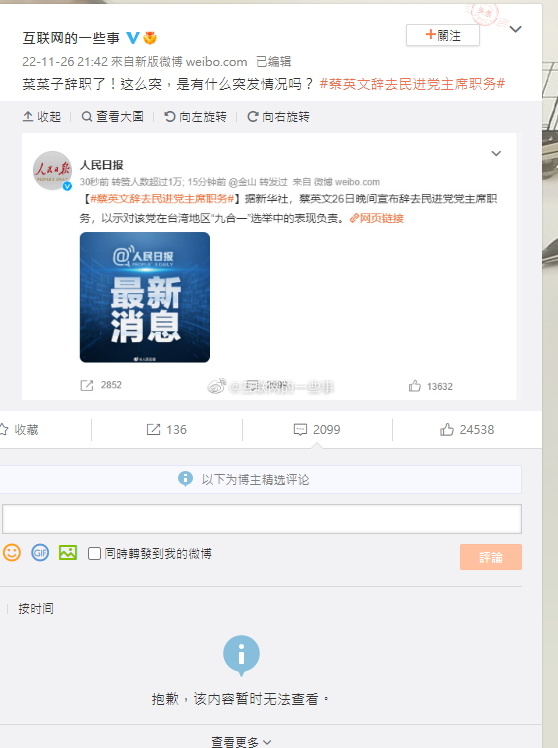Collapse the image with 收起
Screen dimensions: 558x748
42,116
